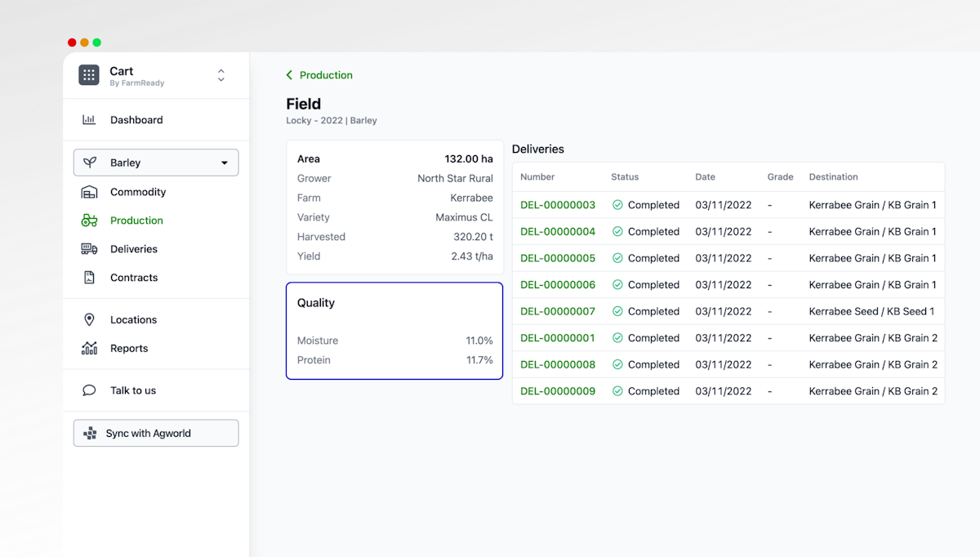Click the Status column header
The width and height of the screenshot is (980, 557).
[625, 177]
